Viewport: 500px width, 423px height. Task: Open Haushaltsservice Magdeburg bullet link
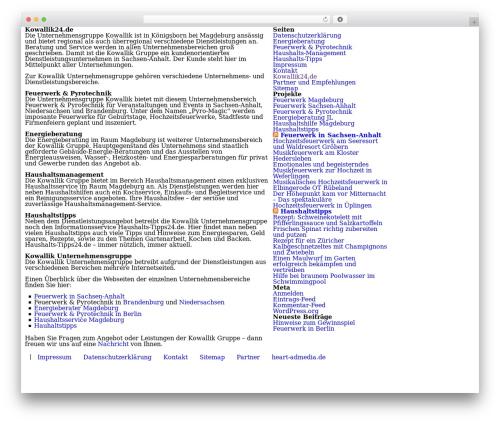pyautogui.click(x=79, y=320)
